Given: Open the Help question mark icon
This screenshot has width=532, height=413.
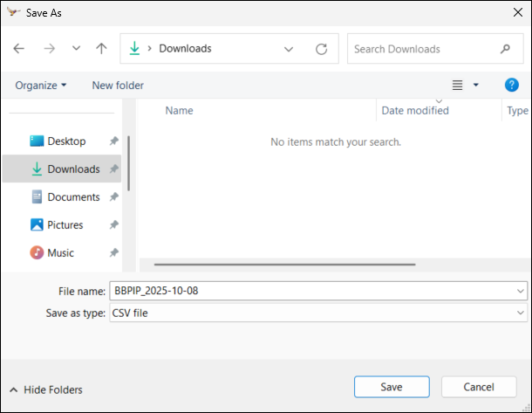Looking at the screenshot, I should pyautogui.click(x=512, y=85).
